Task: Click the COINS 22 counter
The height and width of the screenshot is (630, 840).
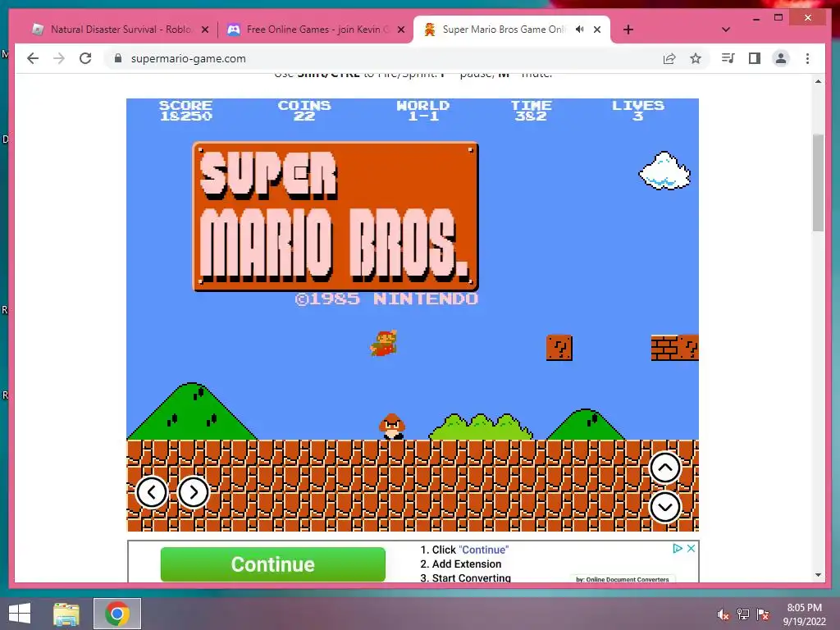Action: pyautogui.click(x=304, y=111)
